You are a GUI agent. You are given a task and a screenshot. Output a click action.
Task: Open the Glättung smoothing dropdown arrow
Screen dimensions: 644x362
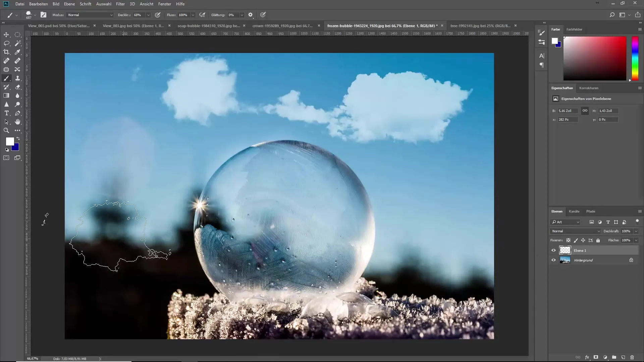pyautogui.click(x=241, y=15)
